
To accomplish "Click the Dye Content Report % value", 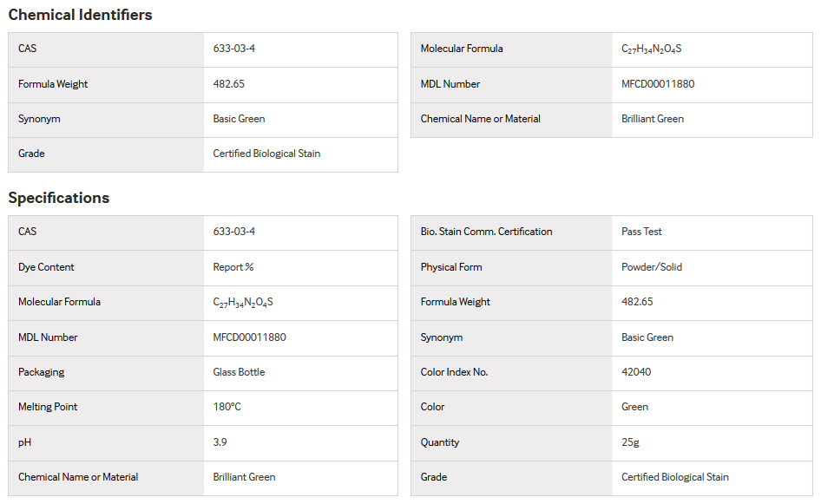I will (233, 267).
